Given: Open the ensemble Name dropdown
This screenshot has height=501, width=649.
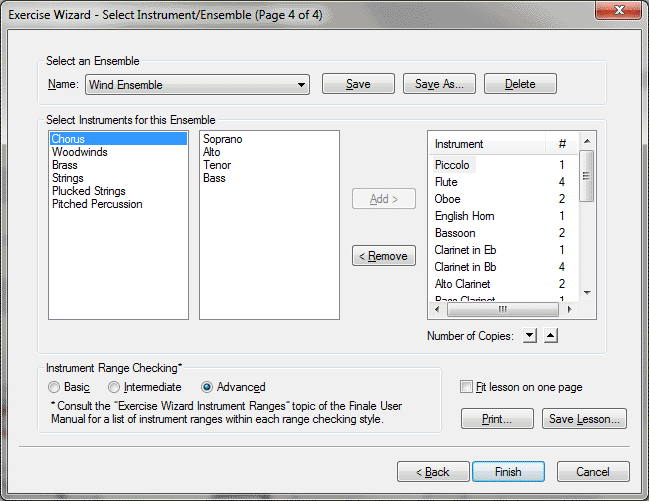Looking at the screenshot, I should [197, 85].
